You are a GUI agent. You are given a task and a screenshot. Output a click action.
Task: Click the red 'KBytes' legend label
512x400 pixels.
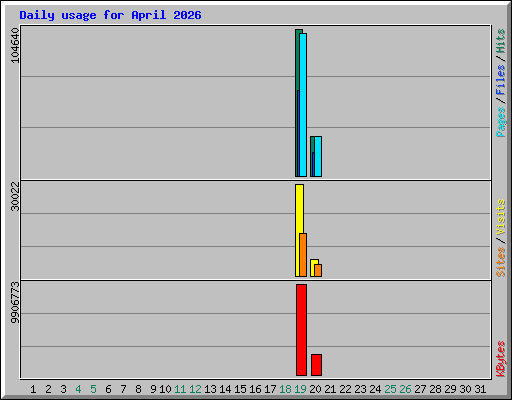(501, 359)
